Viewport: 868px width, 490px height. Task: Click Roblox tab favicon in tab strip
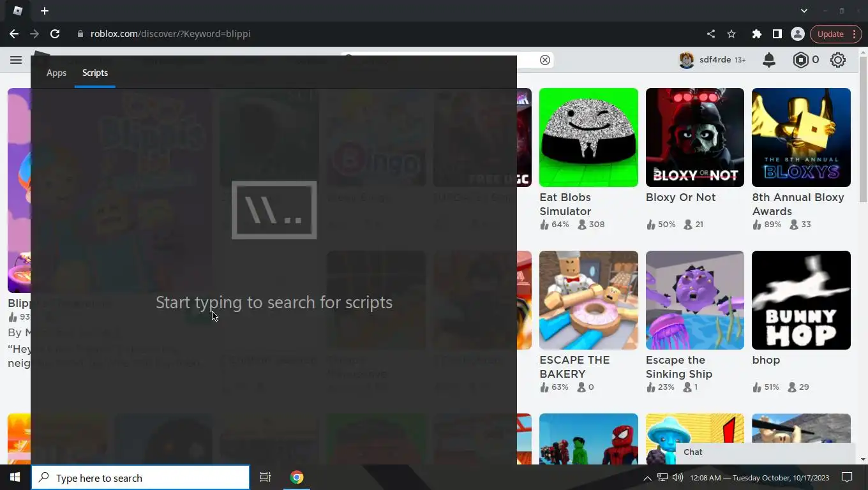[x=18, y=11]
